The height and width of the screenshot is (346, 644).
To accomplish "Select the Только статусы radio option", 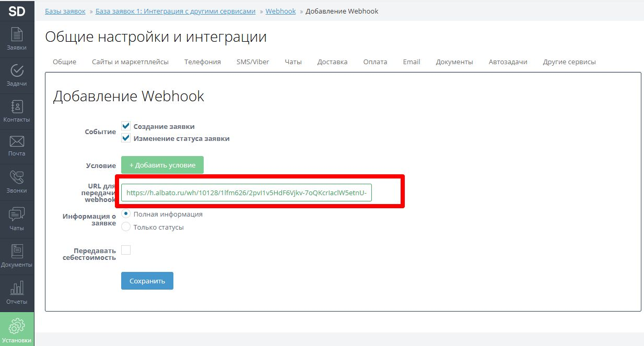I will pos(126,226).
